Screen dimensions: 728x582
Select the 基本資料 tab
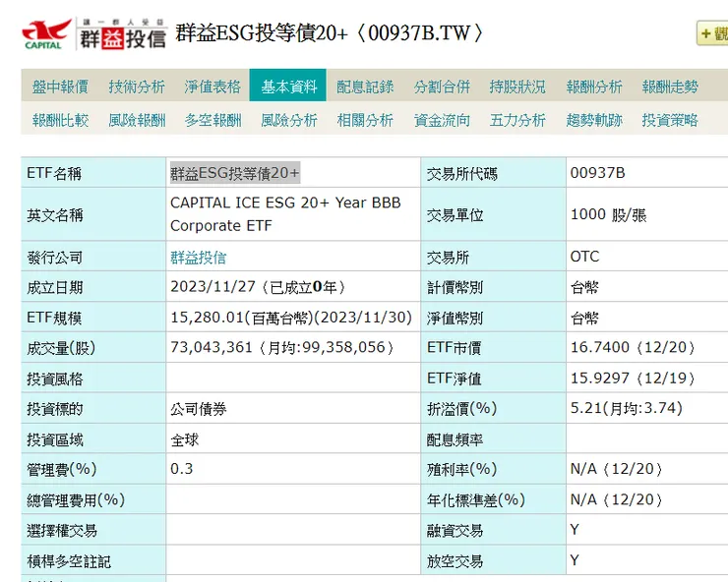(x=288, y=86)
